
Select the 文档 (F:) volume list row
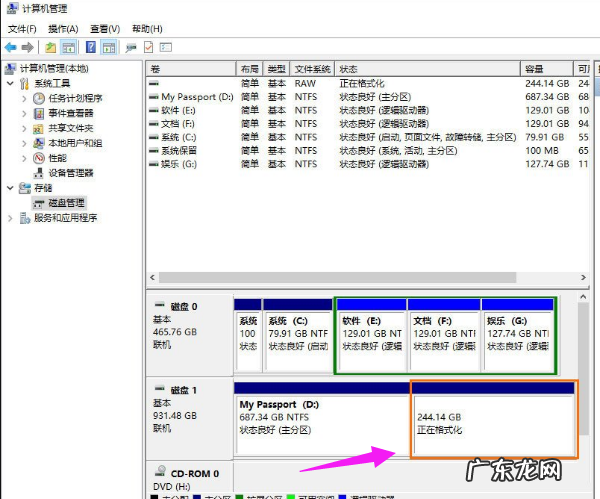tap(368, 124)
